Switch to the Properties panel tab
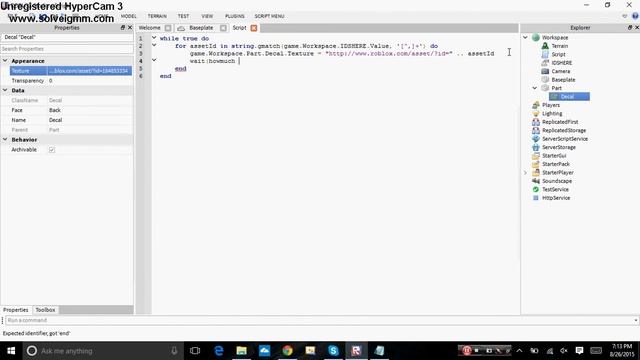 [x=16, y=310]
